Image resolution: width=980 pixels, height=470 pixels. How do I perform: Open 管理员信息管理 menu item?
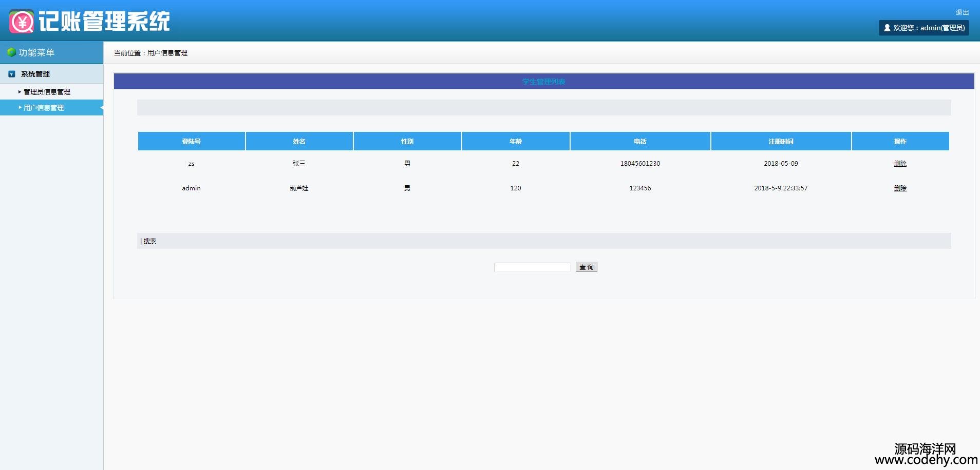[47, 92]
